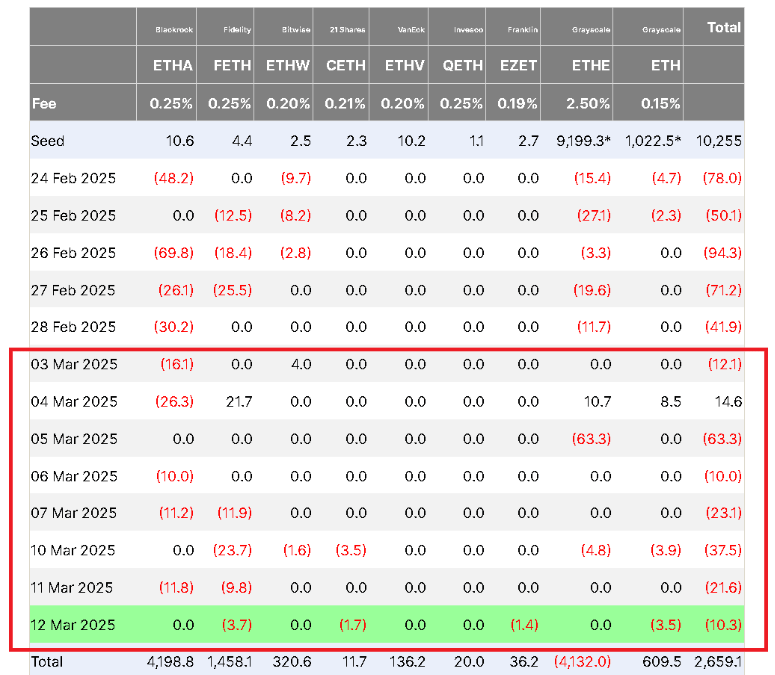Click the 24 Feb 2025 date
Screen dimensions: 775x675
[x=73, y=178]
